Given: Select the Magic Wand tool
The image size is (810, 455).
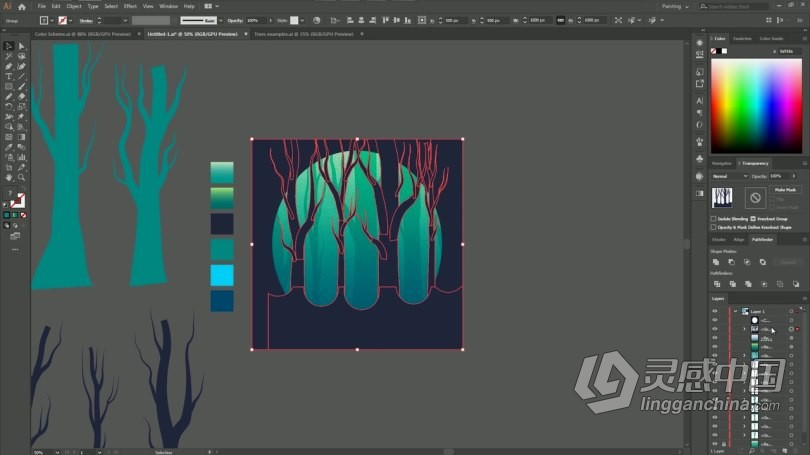Looking at the screenshot, I should 9,56.
